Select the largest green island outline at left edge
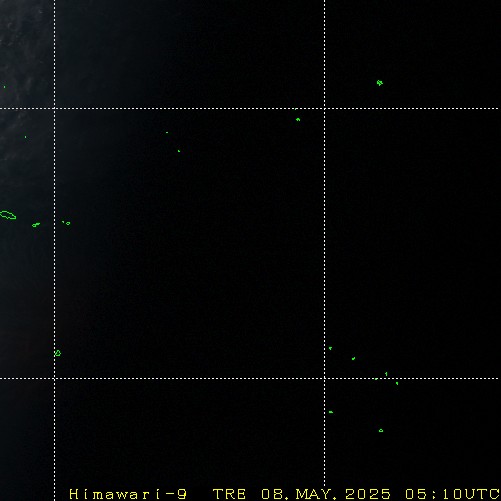The height and width of the screenshot is (501, 501). click(x=7, y=215)
